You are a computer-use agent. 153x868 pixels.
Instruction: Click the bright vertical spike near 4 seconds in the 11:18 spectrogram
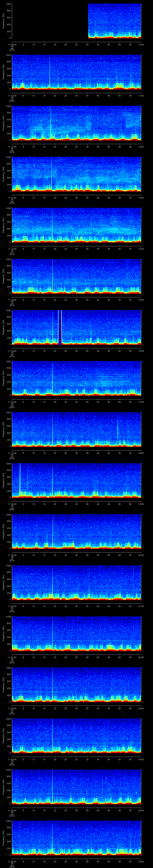[x=20, y=478]
